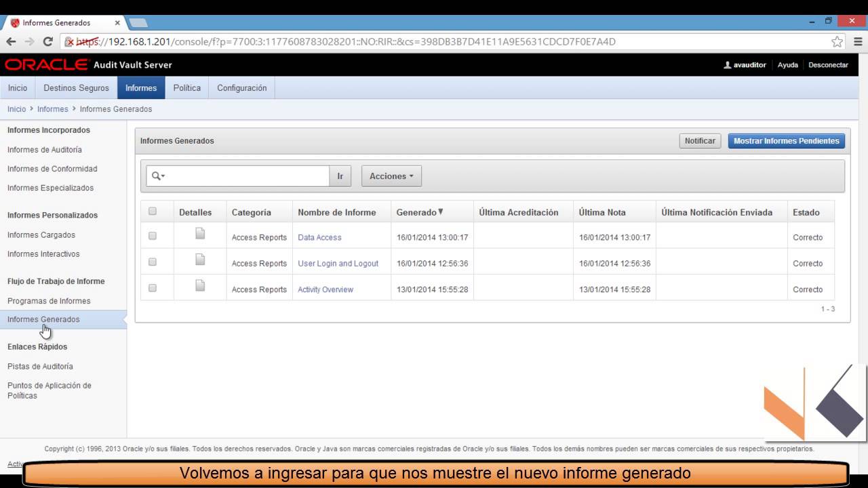
Task: Open Informes de Conformidad in sidebar
Action: [x=52, y=169]
